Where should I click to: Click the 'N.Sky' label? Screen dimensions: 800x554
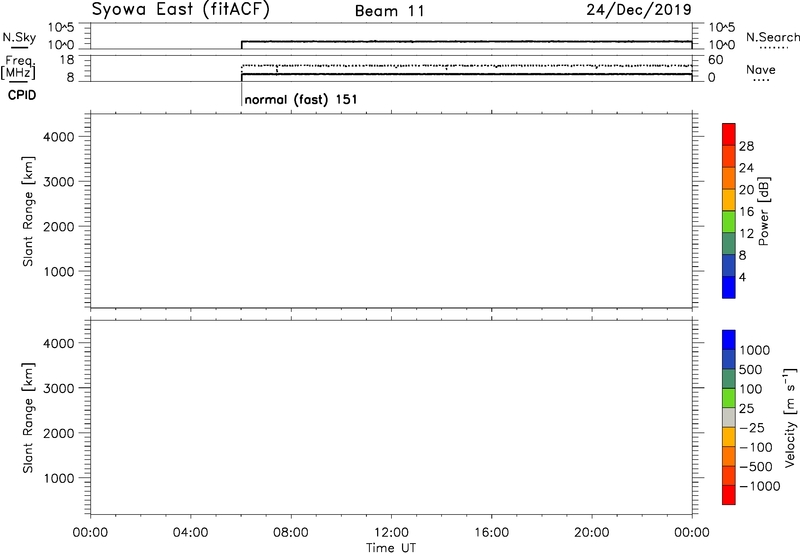point(19,37)
